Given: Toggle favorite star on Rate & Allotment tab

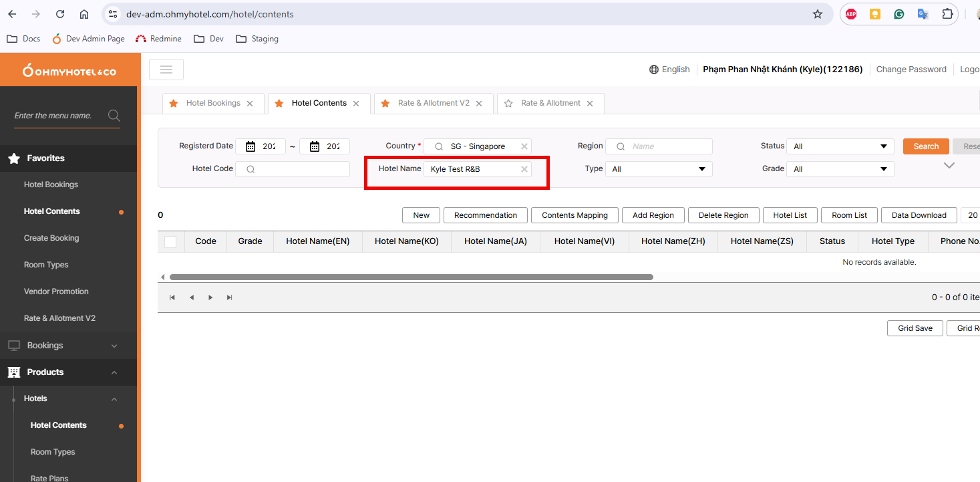Looking at the screenshot, I should pyautogui.click(x=508, y=104).
